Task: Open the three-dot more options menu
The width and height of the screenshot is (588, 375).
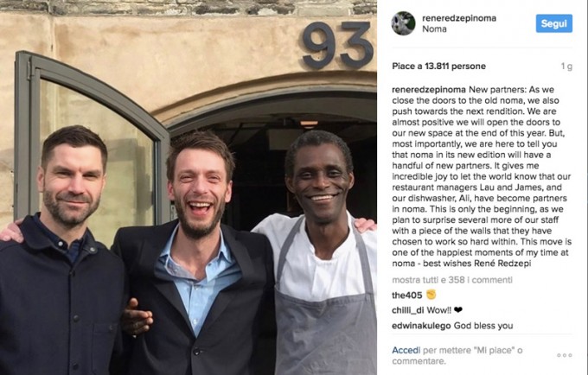Action: point(565,355)
